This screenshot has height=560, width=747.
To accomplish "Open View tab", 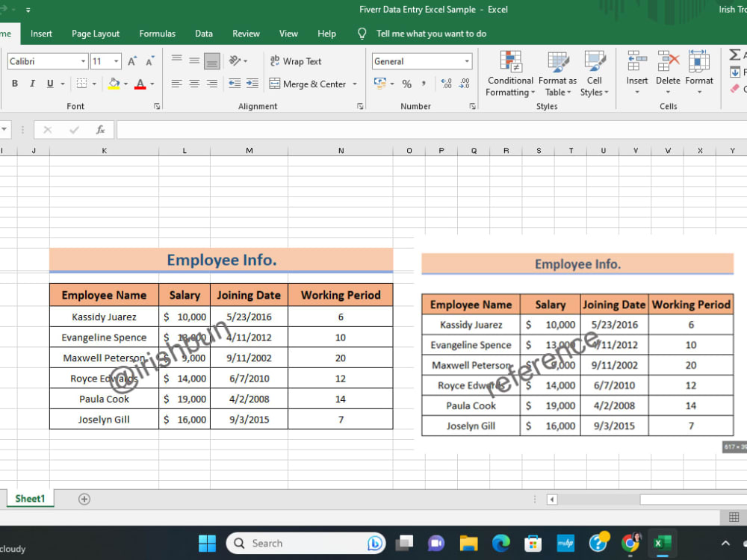I will (288, 34).
